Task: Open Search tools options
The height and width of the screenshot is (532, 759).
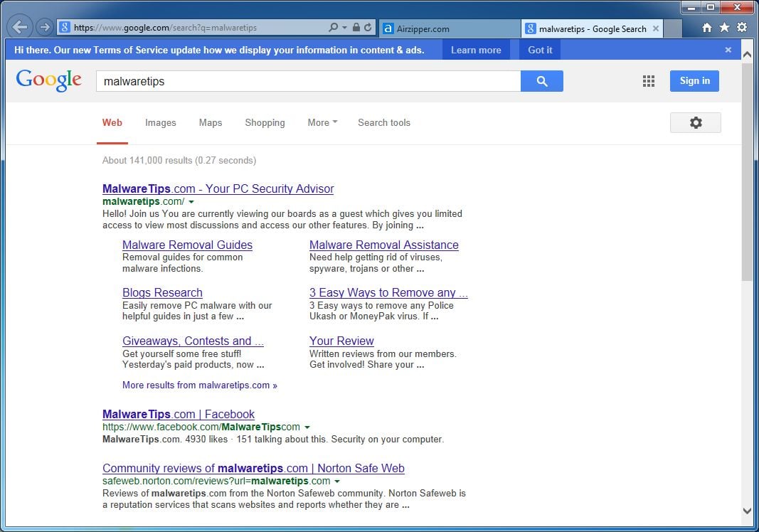Action: tap(384, 123)
